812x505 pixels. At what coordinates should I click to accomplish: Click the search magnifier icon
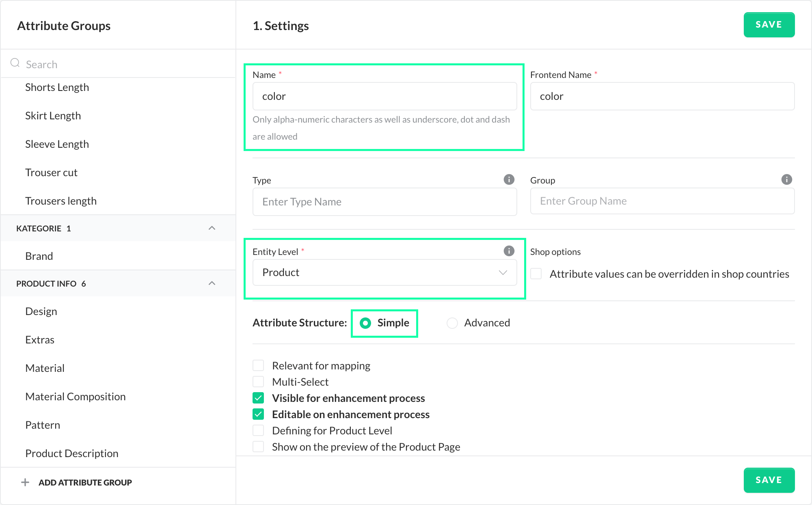point(15,63)
